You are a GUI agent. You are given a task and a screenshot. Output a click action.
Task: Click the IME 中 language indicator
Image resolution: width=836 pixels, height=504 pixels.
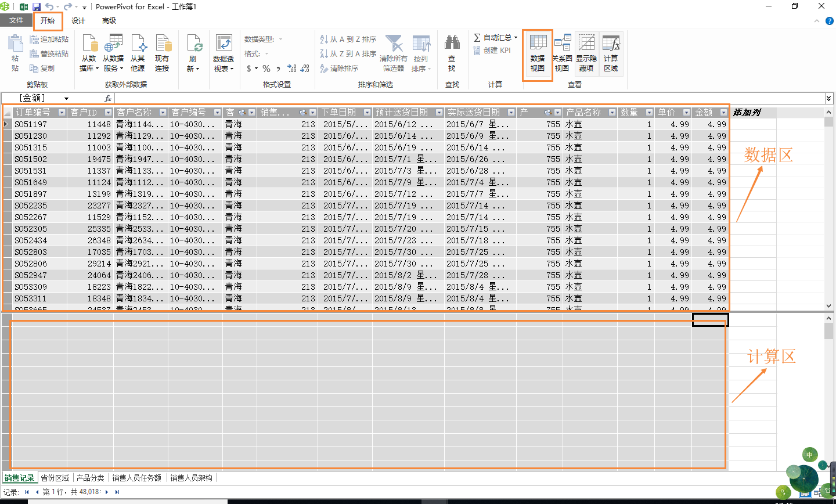pyautogui.click(x=810, y=455)
